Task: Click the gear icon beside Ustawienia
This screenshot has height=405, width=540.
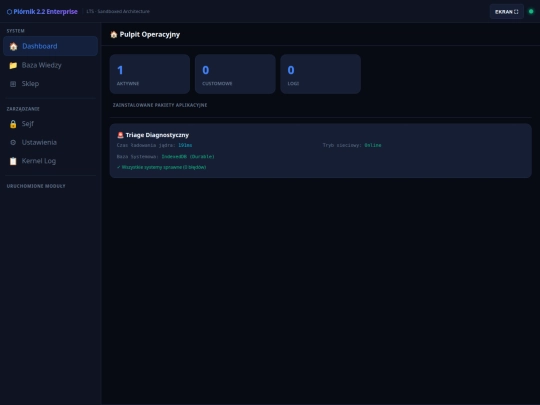Action: point(13,142)
